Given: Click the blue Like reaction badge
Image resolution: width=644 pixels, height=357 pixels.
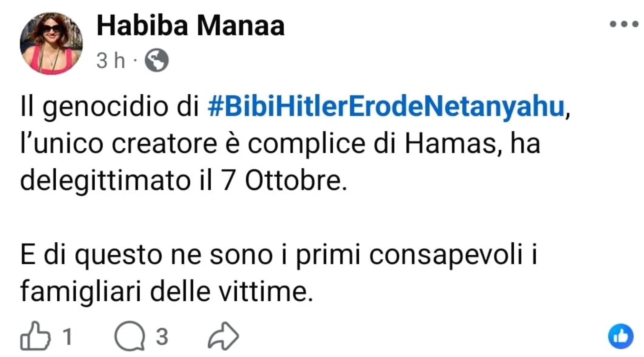Looking at the screenshot, I should point(621,336).
